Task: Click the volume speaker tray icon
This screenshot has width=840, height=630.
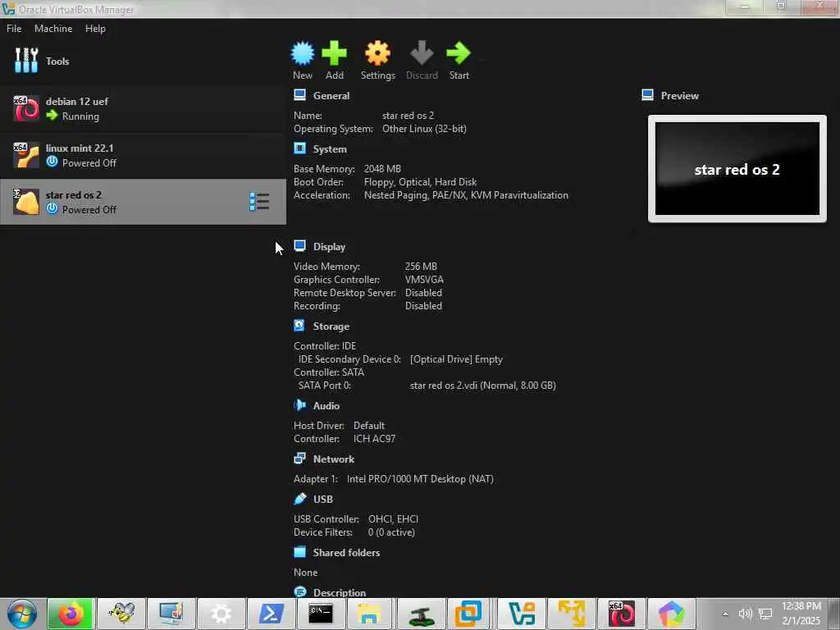Action: [x=745, y=614]
